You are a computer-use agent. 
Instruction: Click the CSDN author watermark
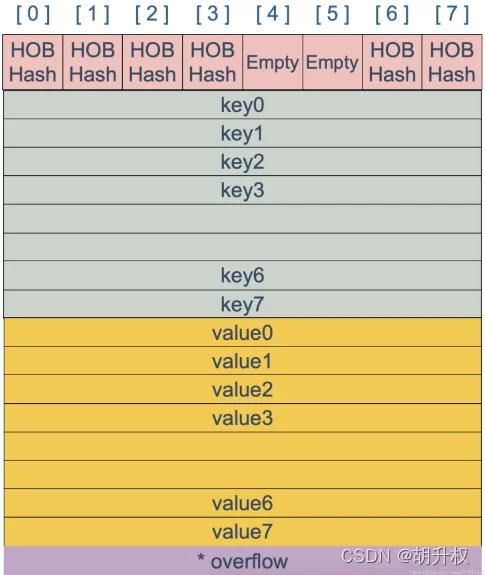coord(405,556)
